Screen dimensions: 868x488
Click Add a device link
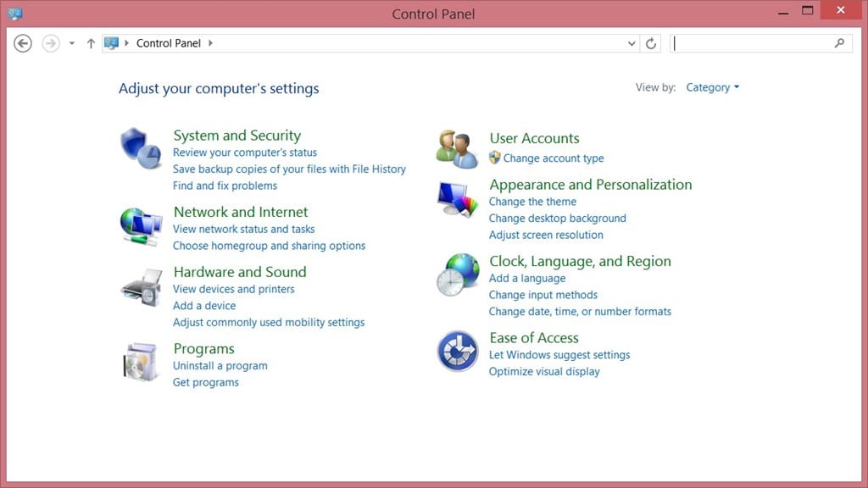coord(204,305)
